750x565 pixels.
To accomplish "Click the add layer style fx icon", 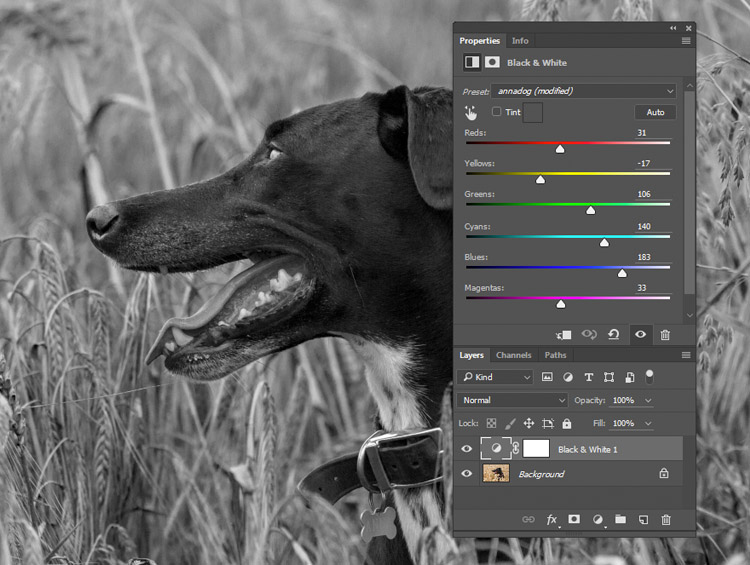I will click(x=551, y=520).
